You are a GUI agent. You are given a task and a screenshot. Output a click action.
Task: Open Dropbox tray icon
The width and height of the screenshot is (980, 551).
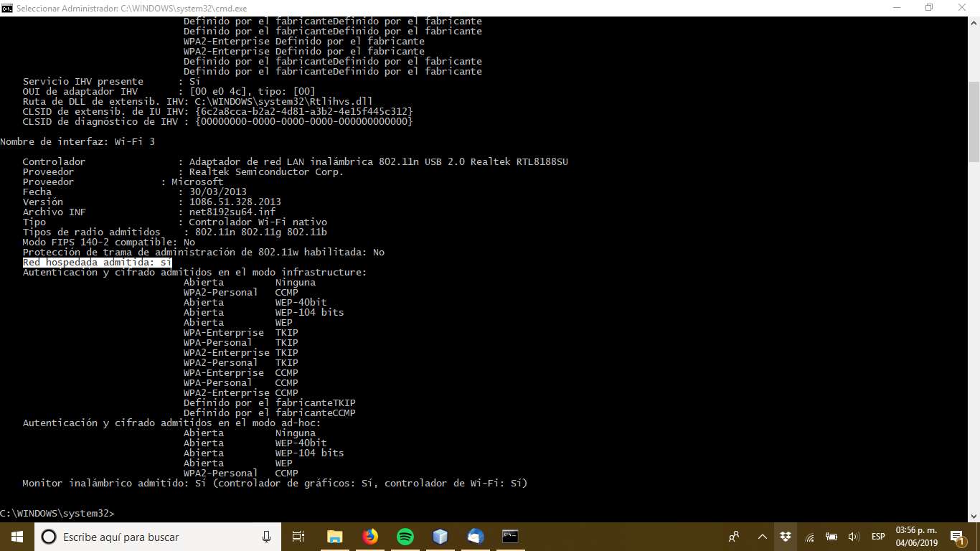[786, 537]
